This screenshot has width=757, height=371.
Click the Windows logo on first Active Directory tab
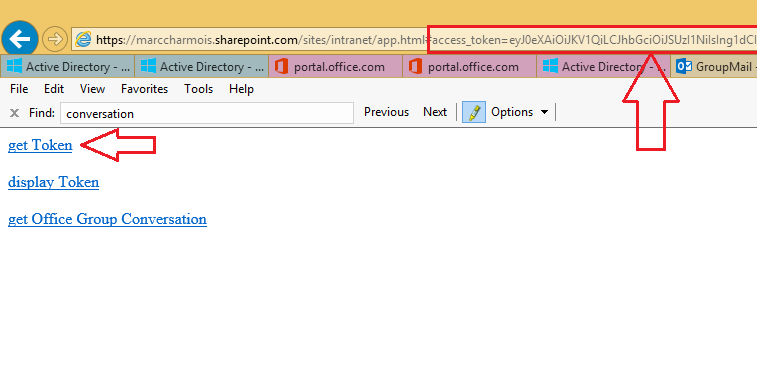(14, 66)
